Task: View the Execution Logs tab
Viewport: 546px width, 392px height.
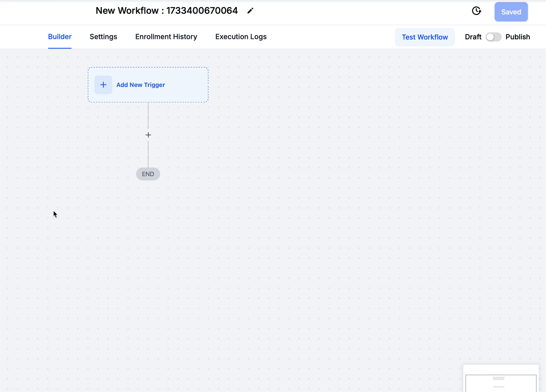Action: coord(241,37)
